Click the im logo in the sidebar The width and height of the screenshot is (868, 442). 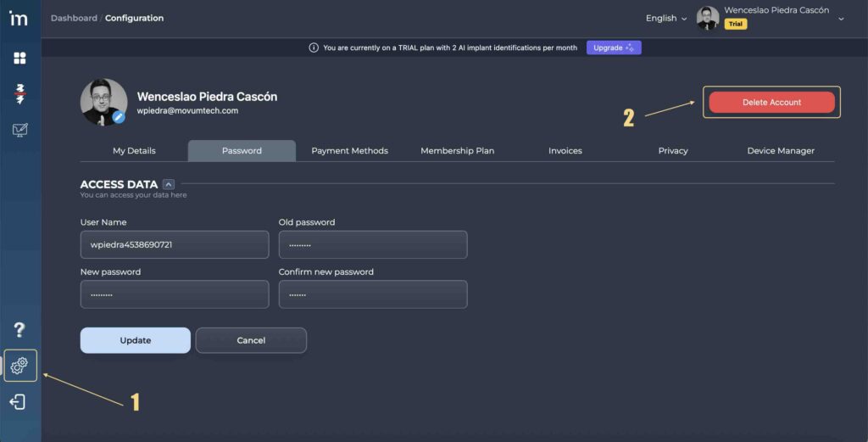click(x=19, y=19)
